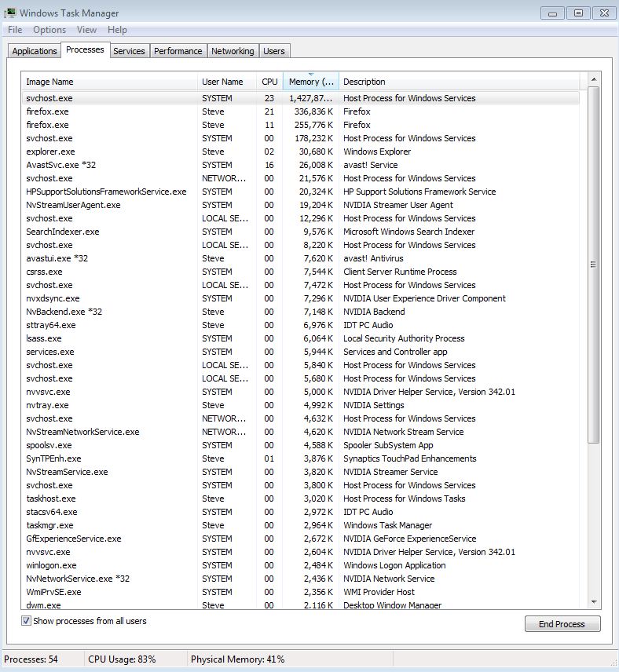Select the explorer.exe process row
Screen dimensions: 619x672
[x=300, y=152]
